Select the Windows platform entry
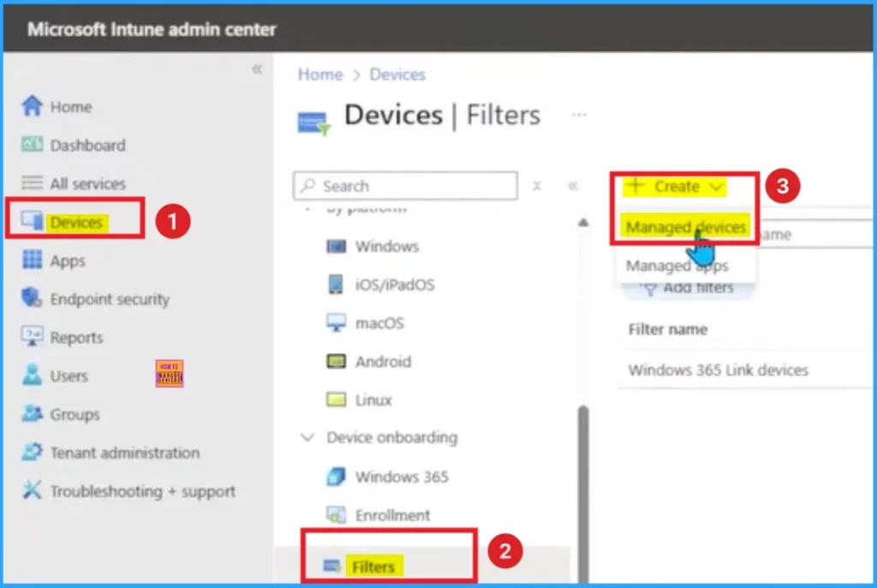 tap(387, 246)
